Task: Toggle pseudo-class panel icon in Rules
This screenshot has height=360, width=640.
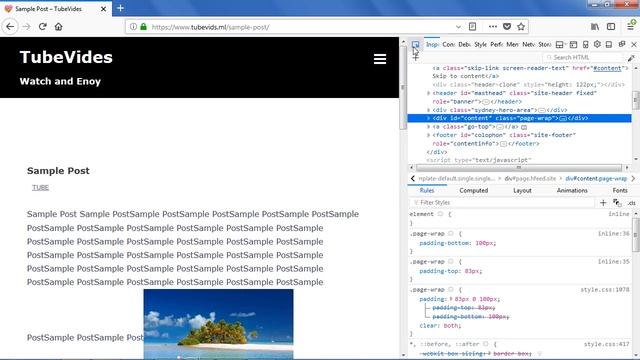Action: point(617,202)
